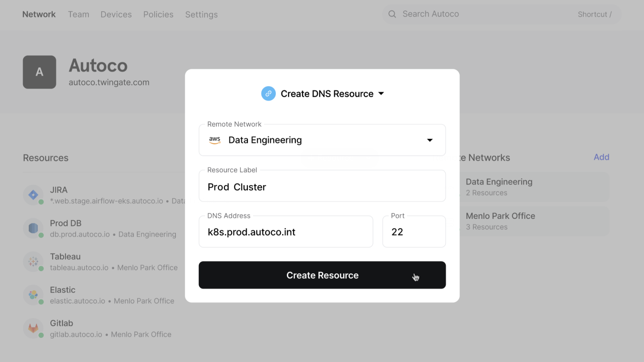
Task: Click the Elastic resource icon
Action: pos(33,295)
